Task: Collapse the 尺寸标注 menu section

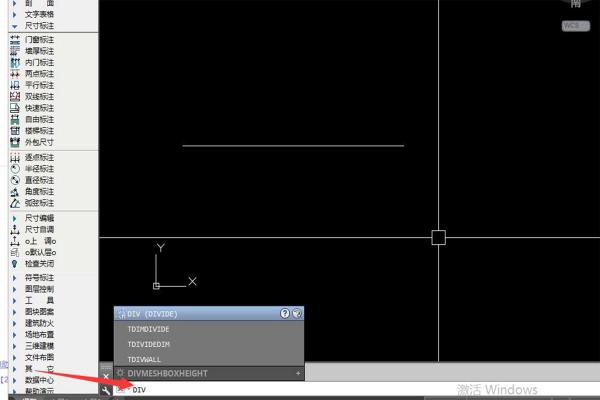Action: pyautogui.click(x=38, y=25)
